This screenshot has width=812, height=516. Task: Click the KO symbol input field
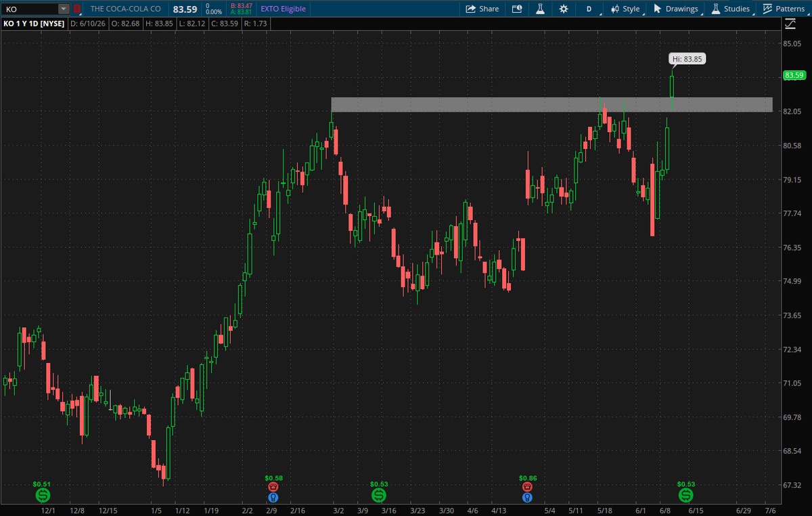coord(30,9)
